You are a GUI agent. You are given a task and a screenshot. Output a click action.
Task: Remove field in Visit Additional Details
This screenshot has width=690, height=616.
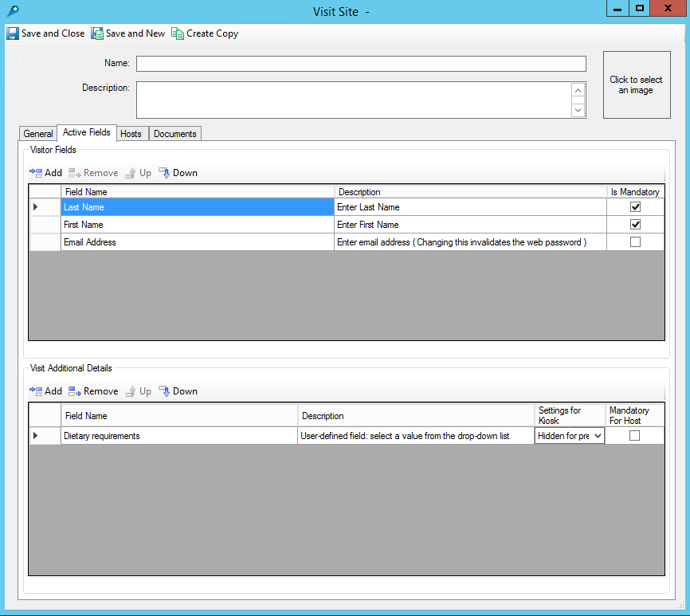(x=93, y=391)
